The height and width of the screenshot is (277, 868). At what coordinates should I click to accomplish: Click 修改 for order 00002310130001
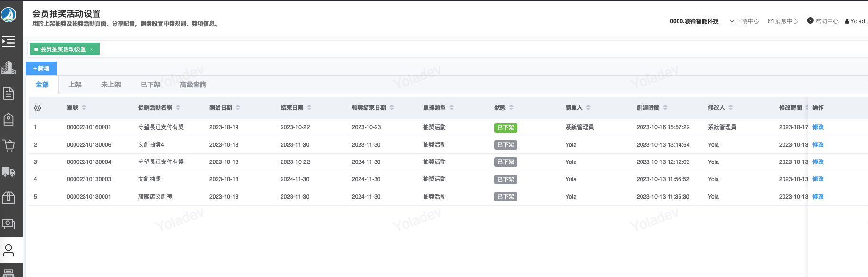[818, 197]
